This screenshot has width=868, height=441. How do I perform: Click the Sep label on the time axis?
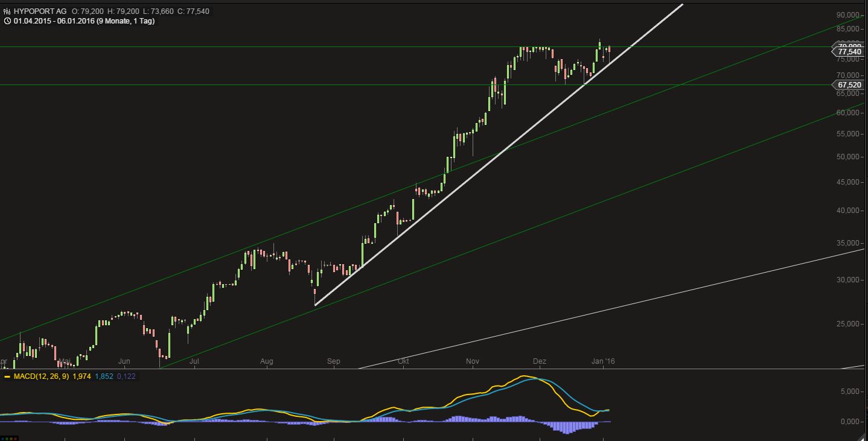click(x=334, y=362)
